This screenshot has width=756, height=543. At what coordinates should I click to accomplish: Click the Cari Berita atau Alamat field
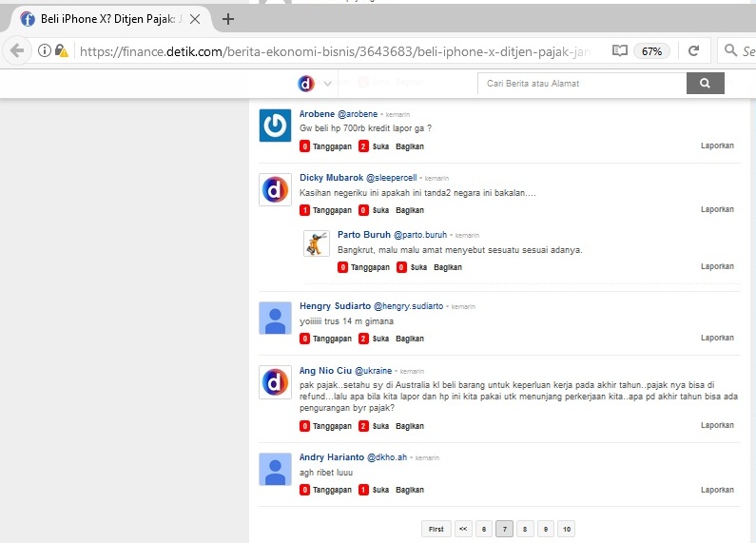click(x=581, y=84)
